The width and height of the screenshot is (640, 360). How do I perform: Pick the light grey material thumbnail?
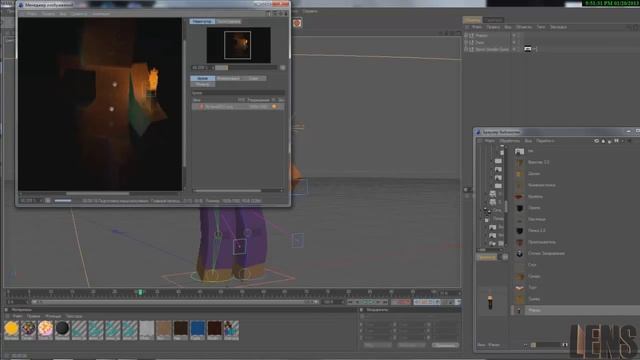[x=147, y=329]
